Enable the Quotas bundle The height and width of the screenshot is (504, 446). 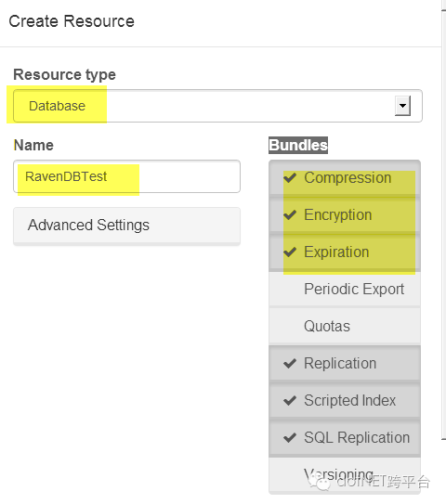point(345,326)
